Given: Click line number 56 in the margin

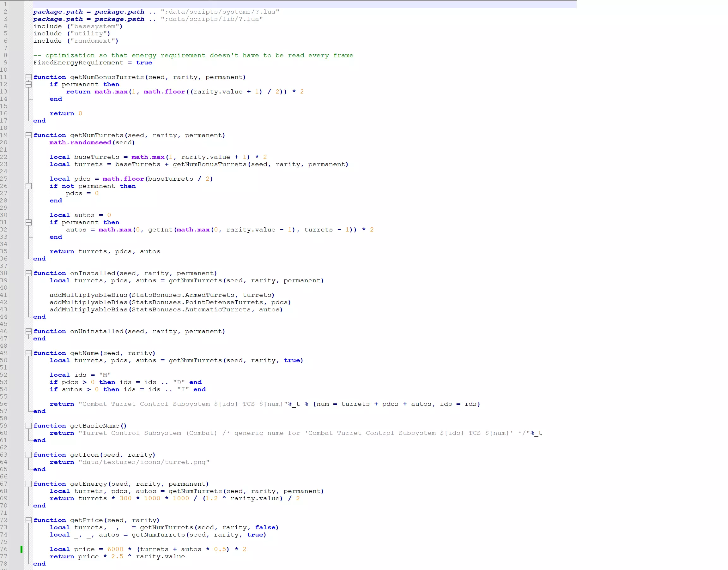Looking at the screenshot, I should pyautogui.click(x=4, y=404).
